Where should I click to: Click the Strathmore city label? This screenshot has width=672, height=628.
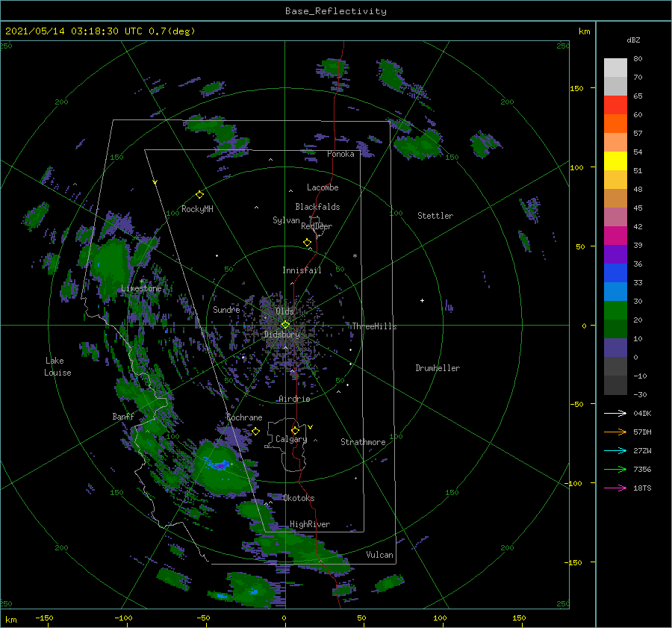tap(363, 442)
